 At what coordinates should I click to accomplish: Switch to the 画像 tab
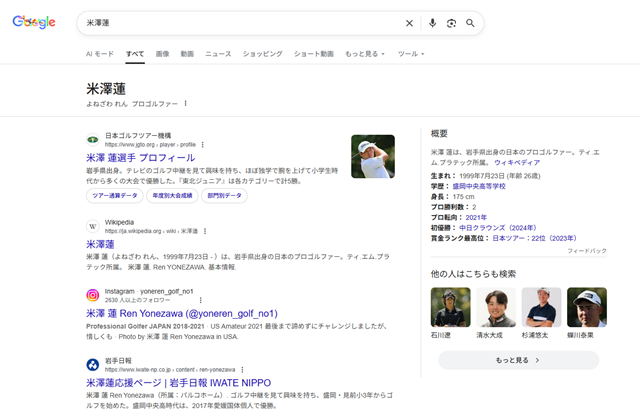pos(162,53)
